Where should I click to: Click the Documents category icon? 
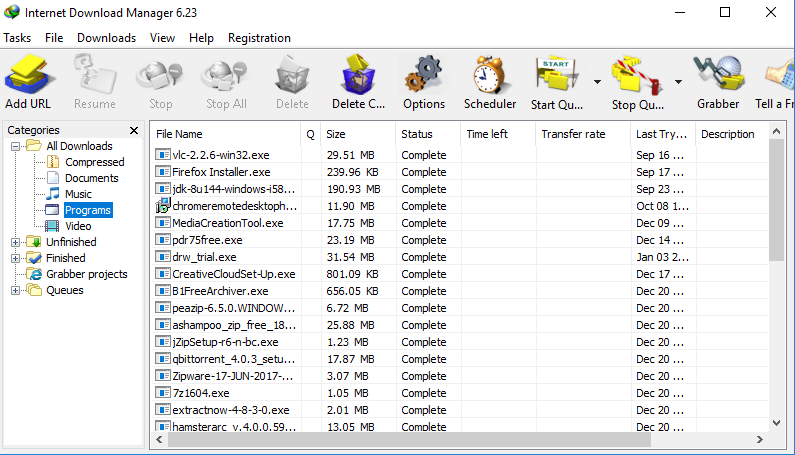tap(53, 178)
